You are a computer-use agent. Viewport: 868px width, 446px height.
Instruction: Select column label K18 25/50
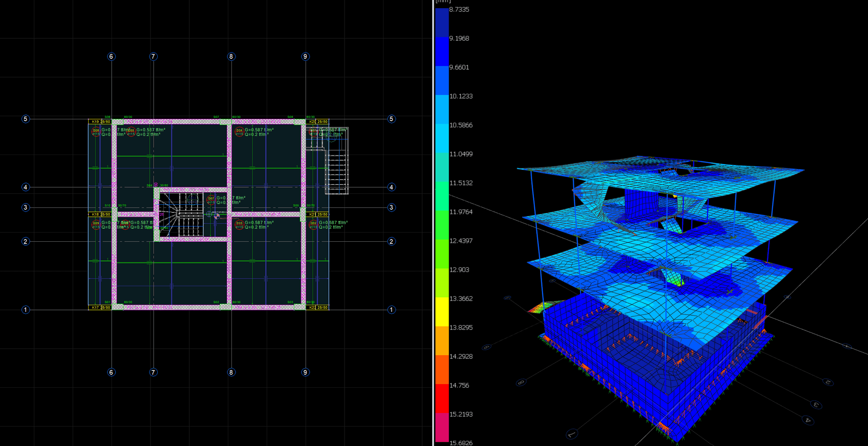100,214
